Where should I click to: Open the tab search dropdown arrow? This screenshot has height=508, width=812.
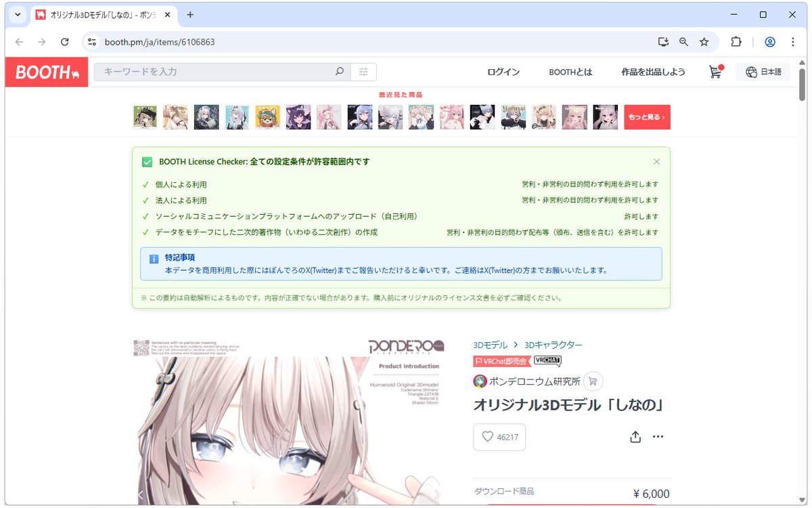[17, 14]
